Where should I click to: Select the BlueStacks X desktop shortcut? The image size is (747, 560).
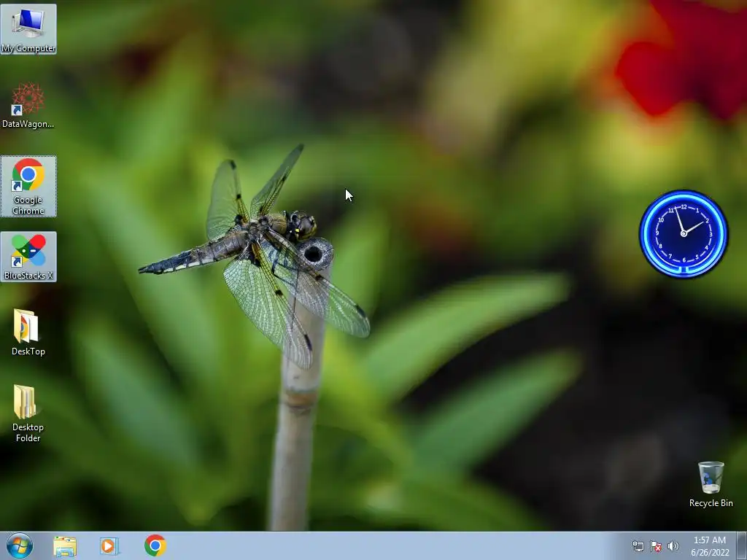[28, 257]
